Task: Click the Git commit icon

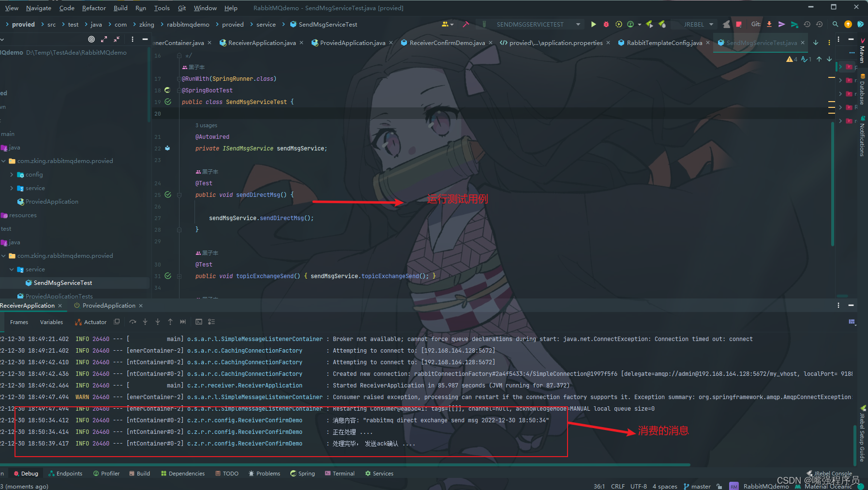Action: click(x=781, y=24)
